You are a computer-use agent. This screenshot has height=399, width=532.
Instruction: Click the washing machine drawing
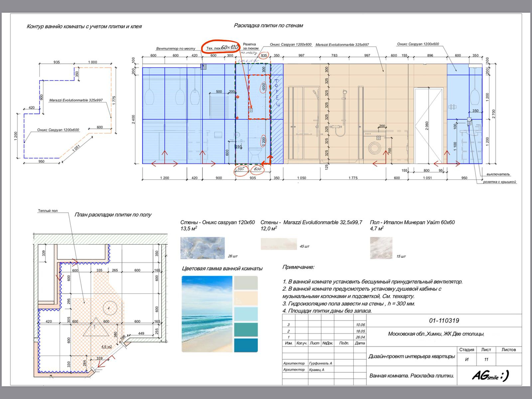(x=375, y=147)
